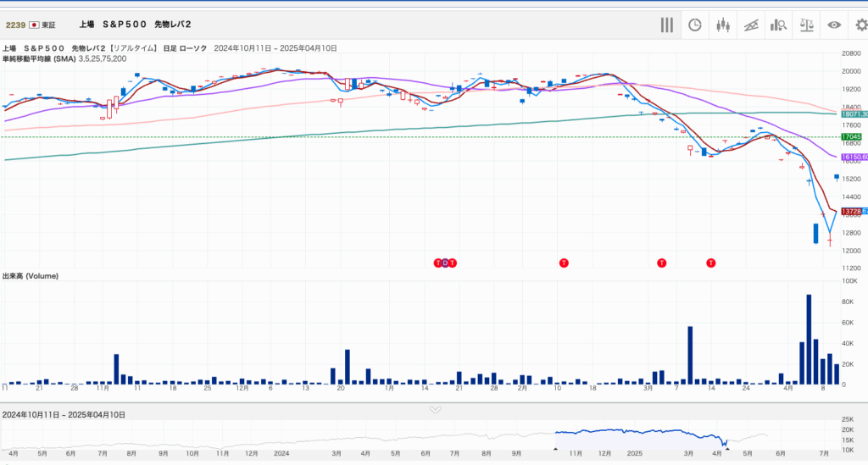Click the highlighted blue range in the navigator
Image resolution: width=868 pixels, height=465 pixels.
(641, 440)
